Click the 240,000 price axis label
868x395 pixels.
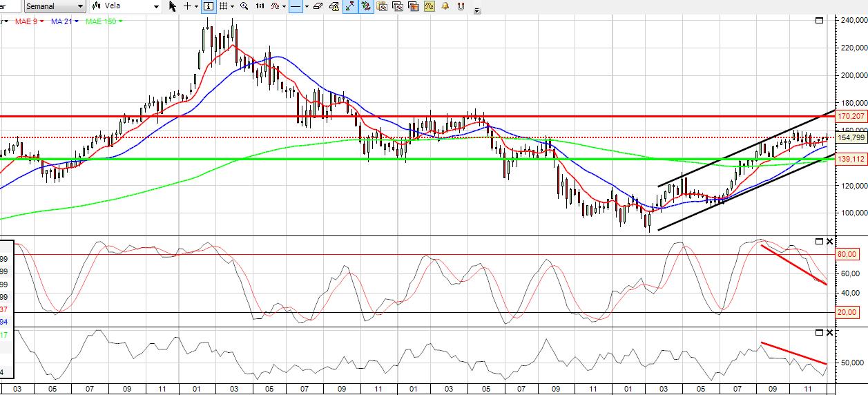click(853, 21)
